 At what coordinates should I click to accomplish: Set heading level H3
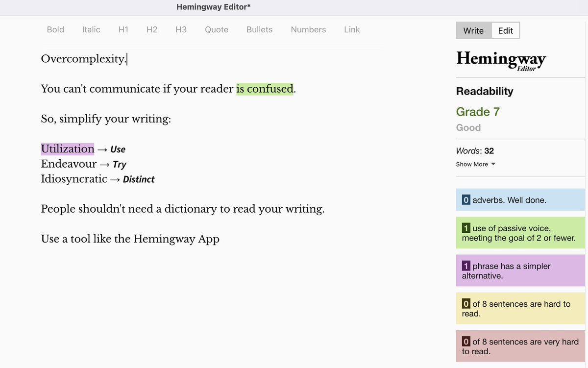click(x=181, y=29)
